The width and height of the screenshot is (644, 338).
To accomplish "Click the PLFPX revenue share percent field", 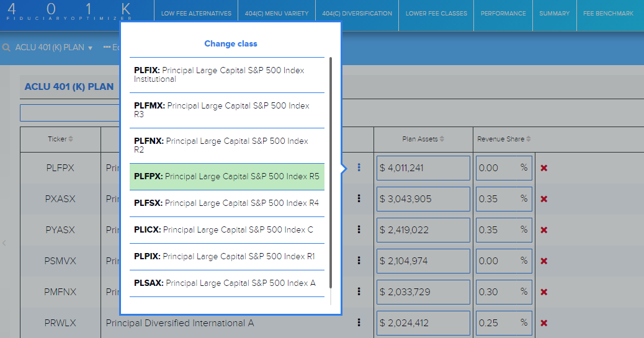I will coord(496,168).
